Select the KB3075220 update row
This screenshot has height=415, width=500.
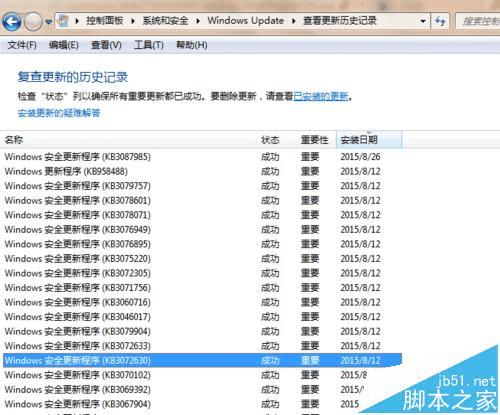(202, 258)
